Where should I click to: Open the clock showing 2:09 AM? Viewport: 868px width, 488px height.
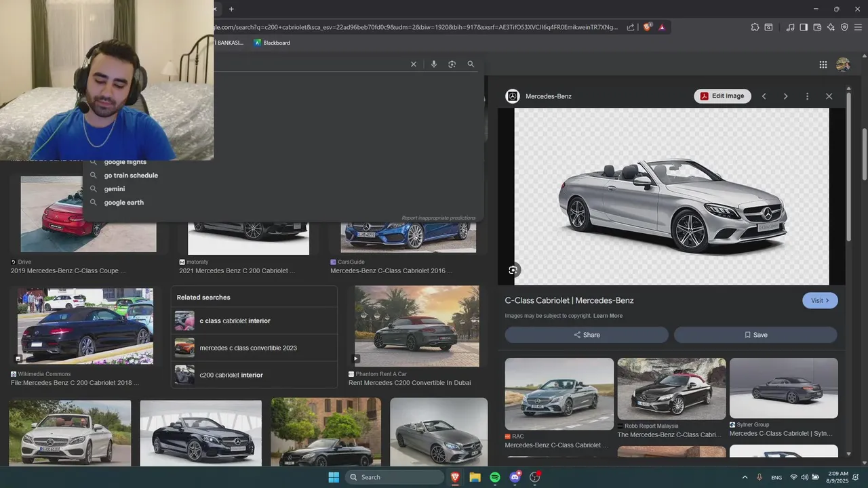coord(838,477)
